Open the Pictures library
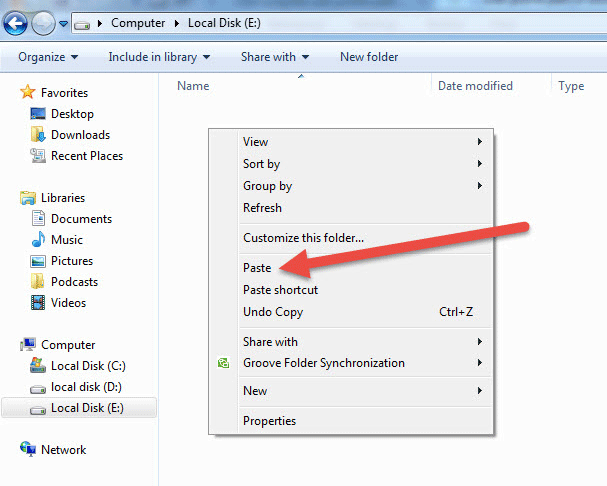This screenshot has height=486, width=607. [x=72, y=261]
